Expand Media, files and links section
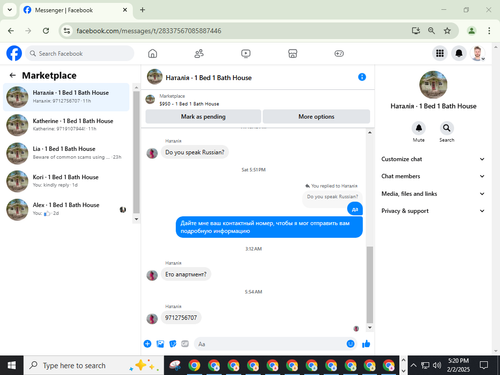Image resolution: width=500 pixels, height=375 pixels. click(433, 194)
